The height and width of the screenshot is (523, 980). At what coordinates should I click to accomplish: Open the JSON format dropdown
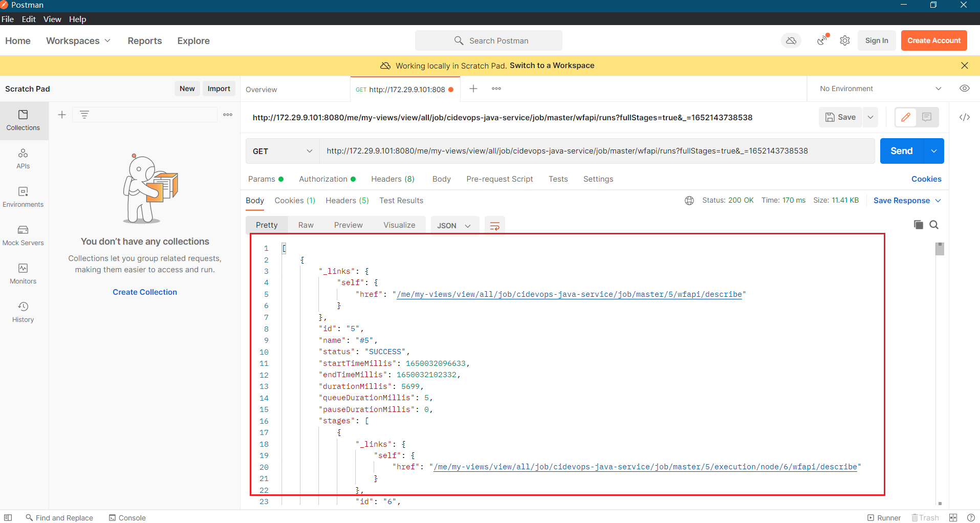tap(454, 226)
